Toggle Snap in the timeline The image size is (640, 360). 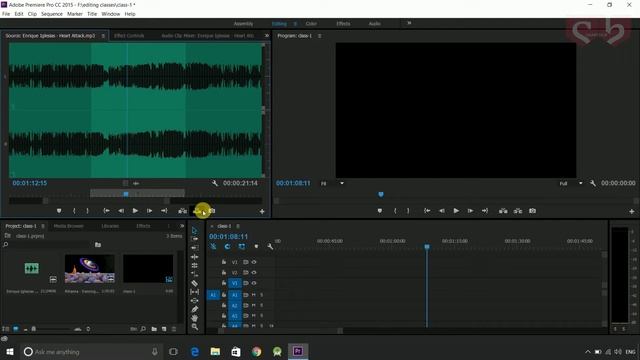point(227,247)
